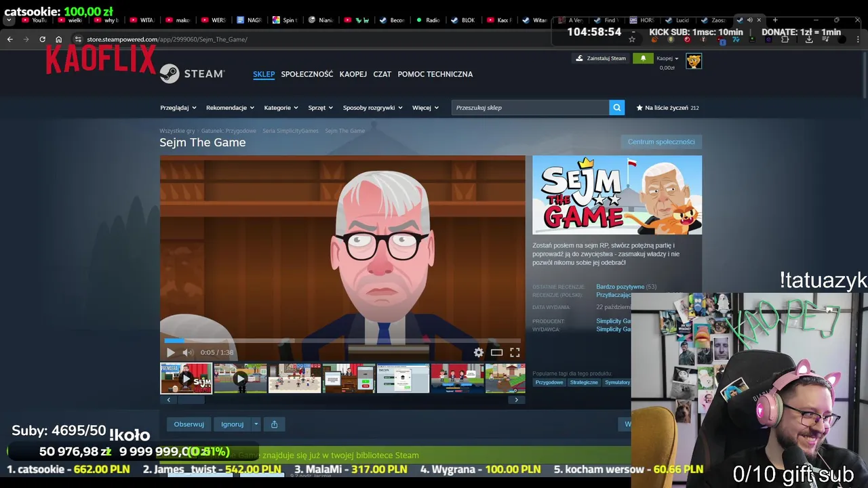
Task: Expand the Sposoby rozgrywki dropdown
Action: [x=372, y=108]
